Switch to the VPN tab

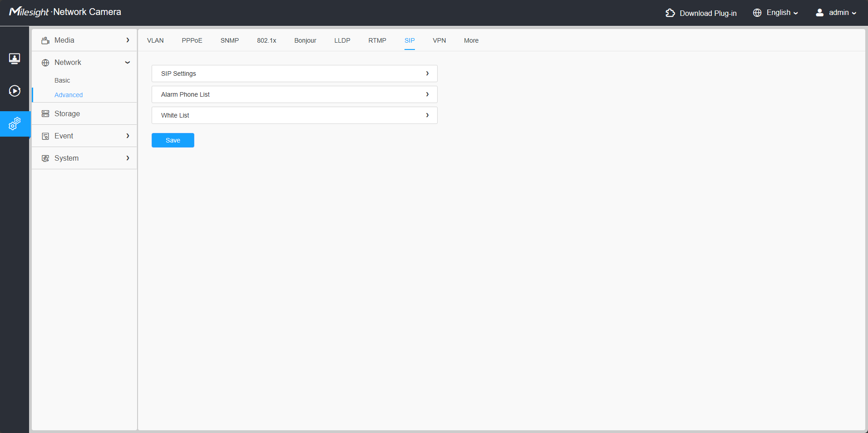click(x=439, y=40)
